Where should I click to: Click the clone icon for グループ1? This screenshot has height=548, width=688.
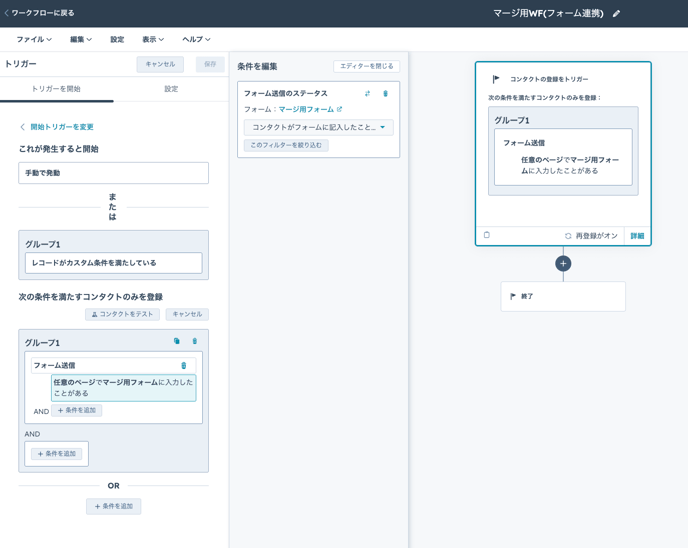(177, 342)
